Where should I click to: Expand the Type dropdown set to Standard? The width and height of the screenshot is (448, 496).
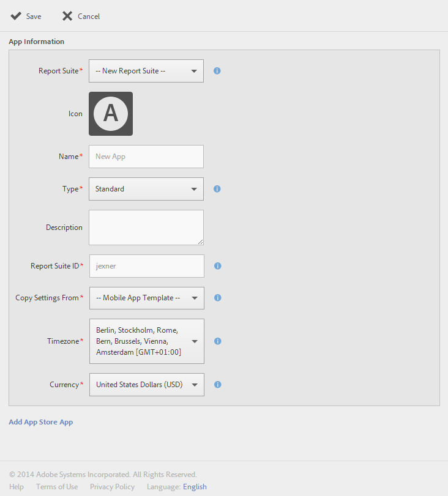146,189
